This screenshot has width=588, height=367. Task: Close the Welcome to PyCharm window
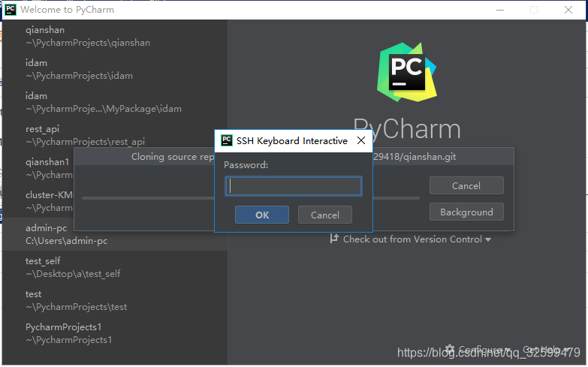[x=568, y=10]
